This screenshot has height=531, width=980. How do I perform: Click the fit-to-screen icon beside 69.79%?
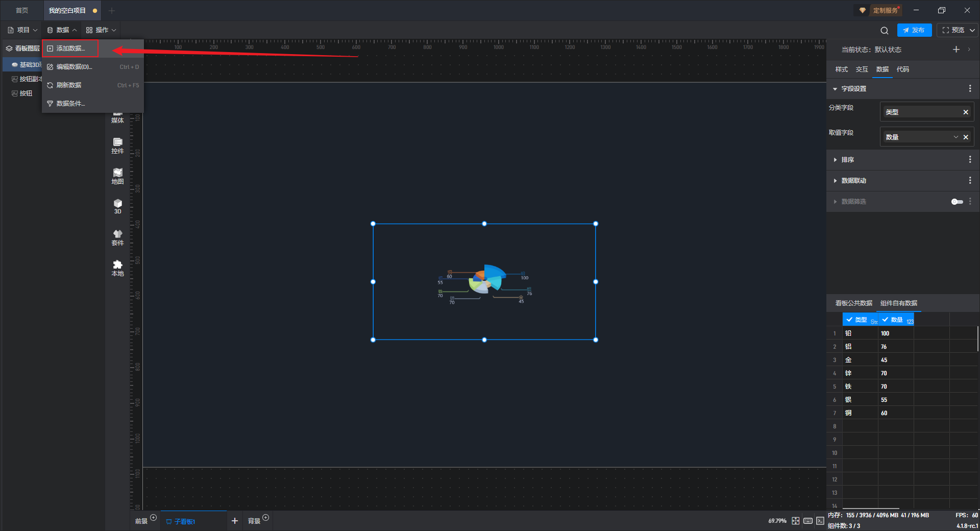796,521
